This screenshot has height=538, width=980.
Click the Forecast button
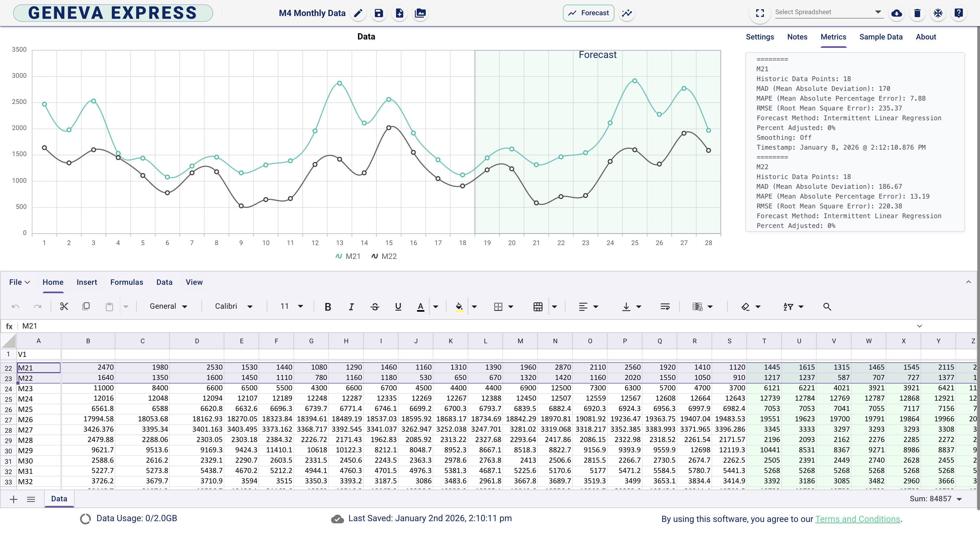(589, 13)
